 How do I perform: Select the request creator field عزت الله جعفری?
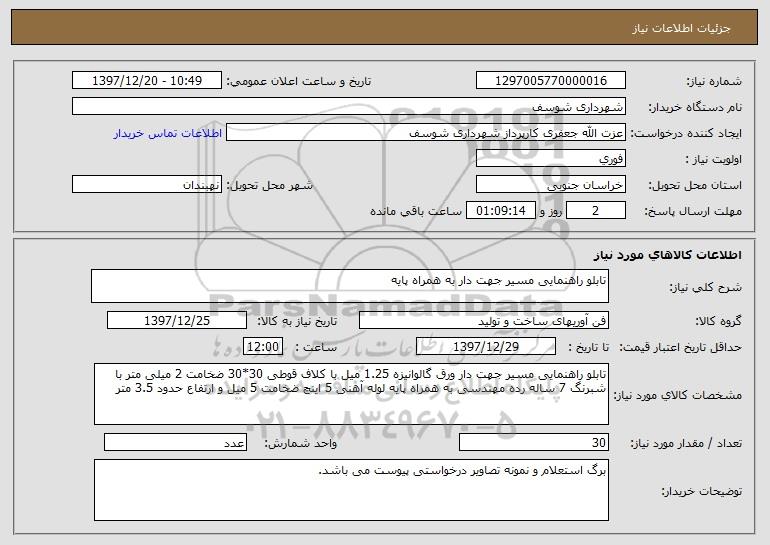426,133
